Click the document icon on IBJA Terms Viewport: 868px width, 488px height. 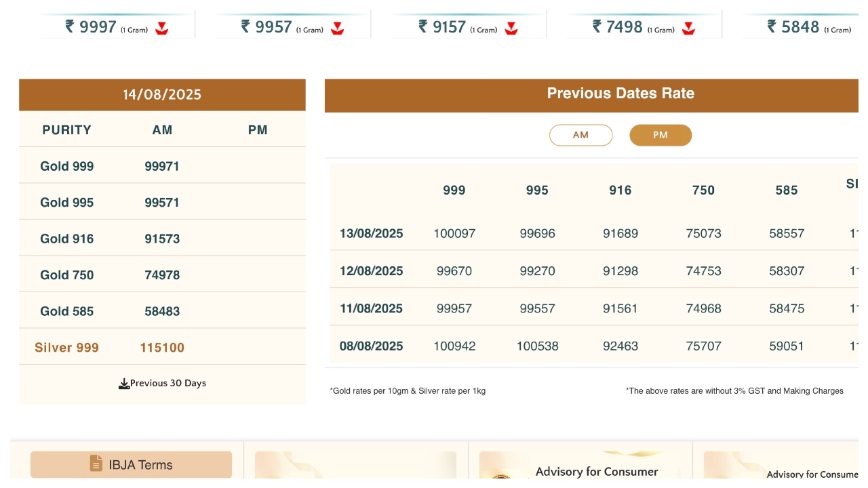(x=96, y=464)
